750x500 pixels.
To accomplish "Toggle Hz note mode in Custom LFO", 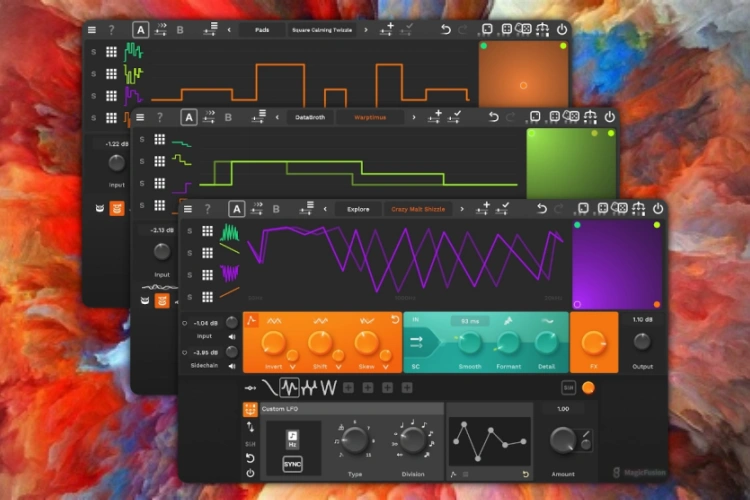I will (x=292, y=439).
